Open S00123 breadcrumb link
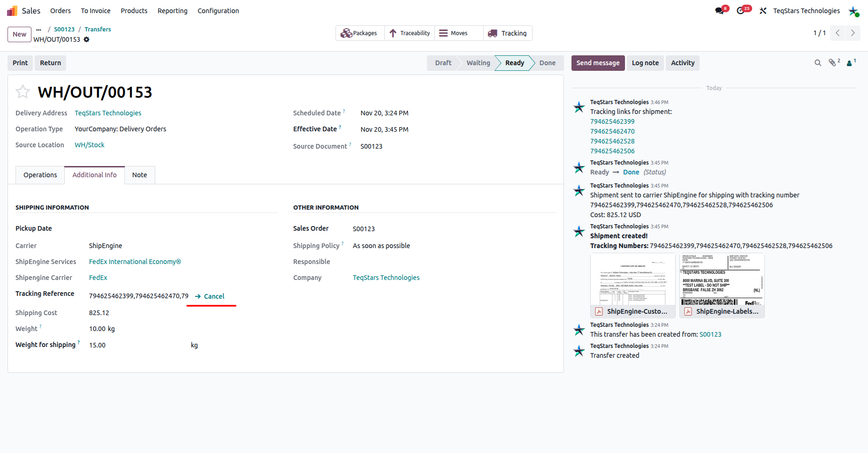This screenshot has width=868, height=453. click(64, 29)
